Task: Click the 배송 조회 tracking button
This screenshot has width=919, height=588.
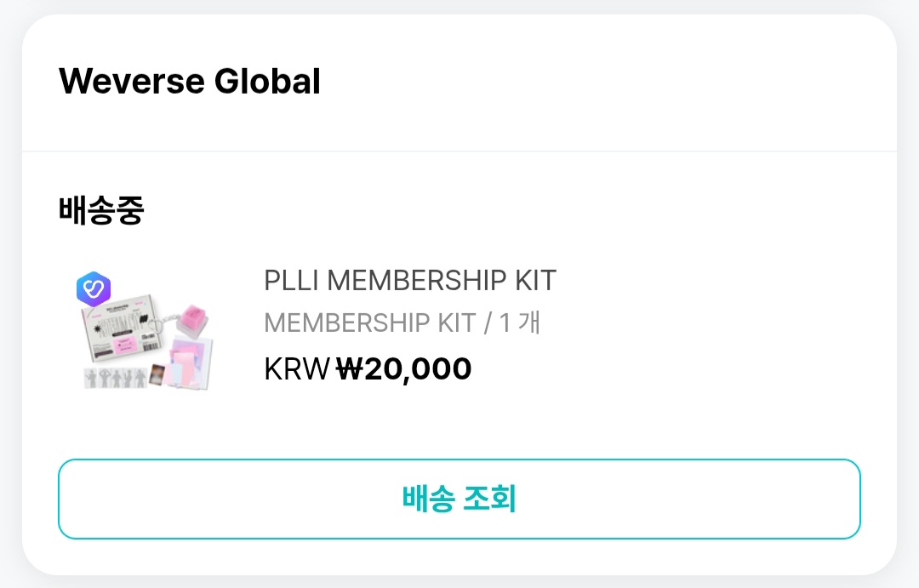Action: [459, 500]
